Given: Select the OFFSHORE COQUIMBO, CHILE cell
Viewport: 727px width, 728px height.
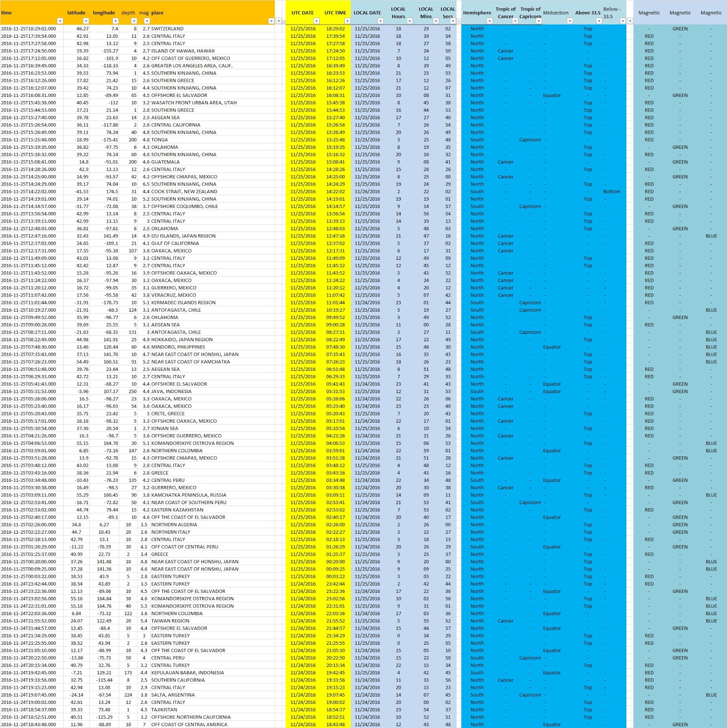Looking at the screenshot, I should (212, 206).
